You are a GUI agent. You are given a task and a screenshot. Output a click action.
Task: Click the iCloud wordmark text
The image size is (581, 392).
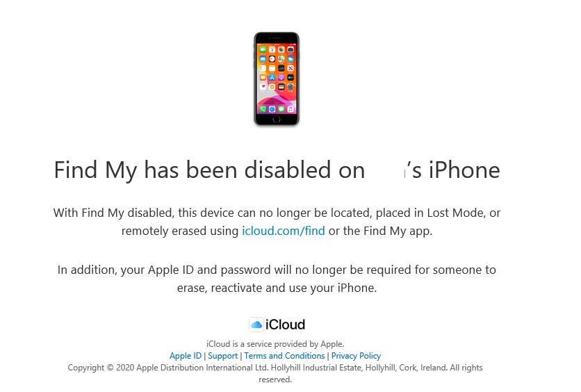pyautogui.click(x=286, y=325)
